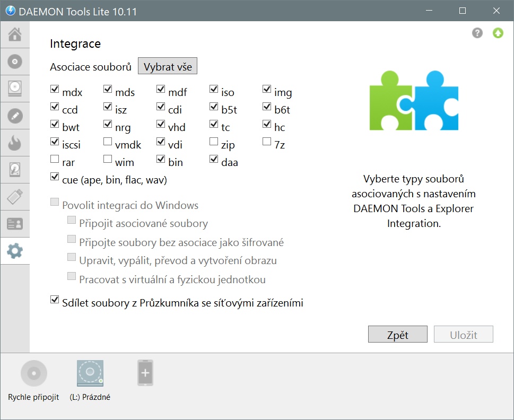Screen dimensions: 514x420
Task: Click the Rychle připojit disc icon
Action: 34,373
